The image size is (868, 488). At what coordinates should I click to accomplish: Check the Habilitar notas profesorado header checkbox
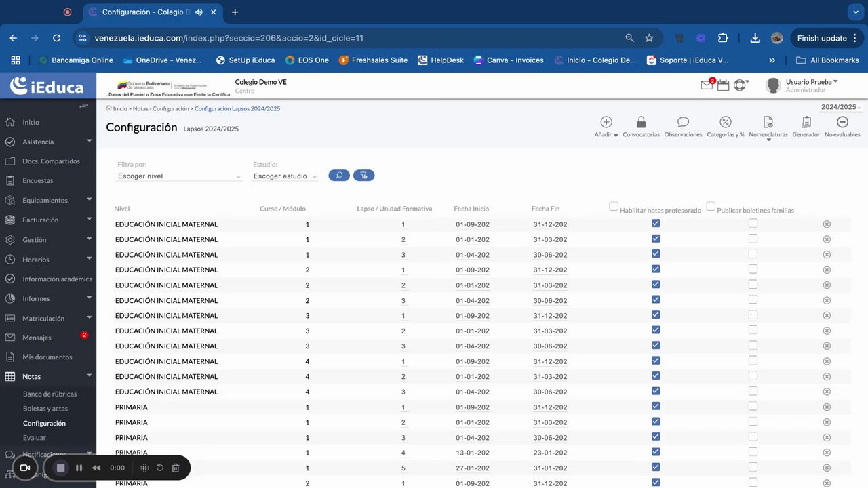pyautogui.click(x=614, y=207)
